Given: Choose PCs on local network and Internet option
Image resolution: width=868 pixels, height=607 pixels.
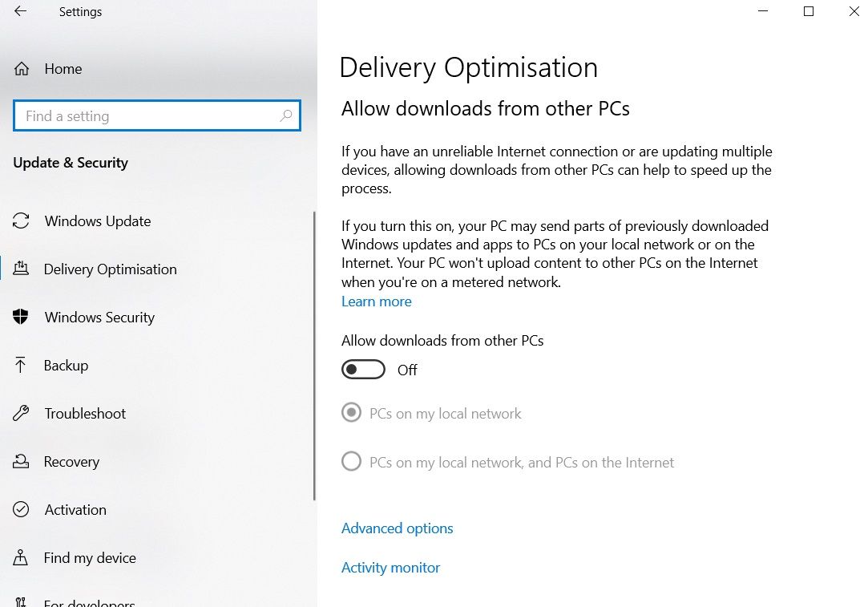Looking at the screenshot, I should coord(351,461).
